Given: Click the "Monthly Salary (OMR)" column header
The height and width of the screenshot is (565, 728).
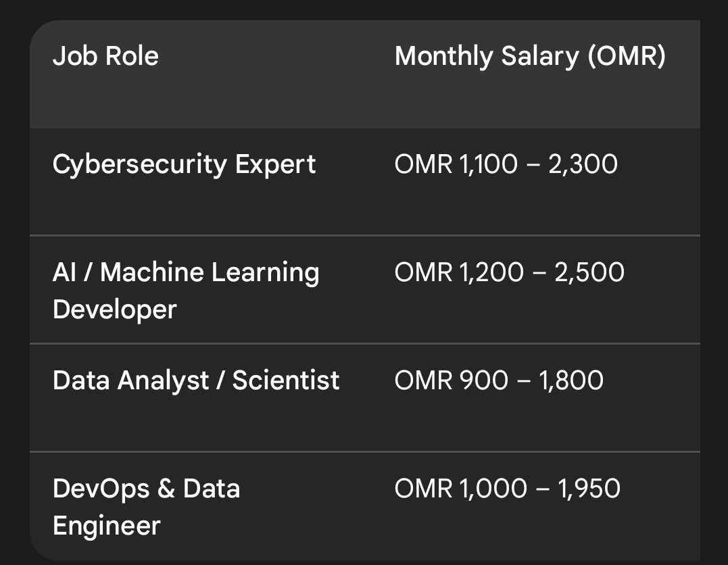Looking at the screenshot, I should 530,56.
